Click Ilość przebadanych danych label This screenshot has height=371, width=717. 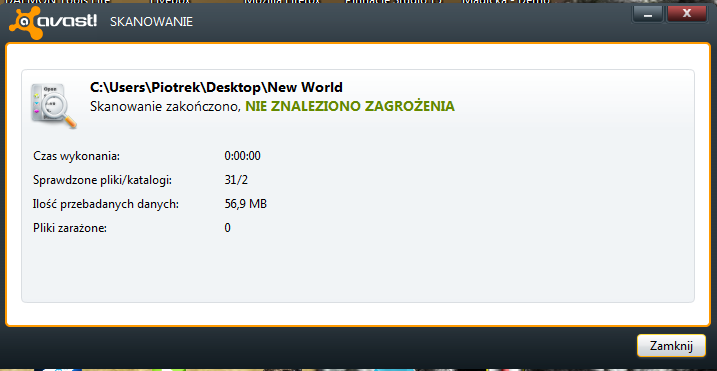[x=106, y=204]
